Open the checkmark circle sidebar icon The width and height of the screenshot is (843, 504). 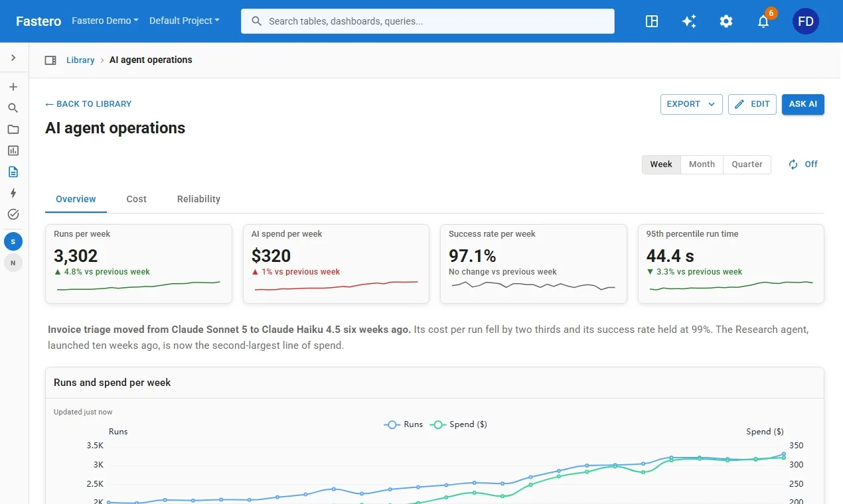pyautogui.click(x=13, y=214)
